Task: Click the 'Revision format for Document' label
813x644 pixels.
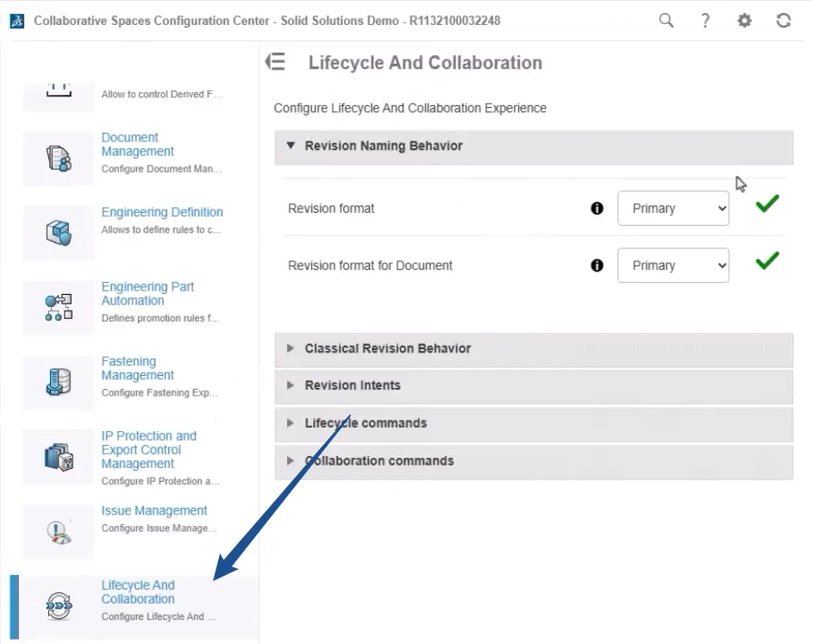Action: coord(370,266)
